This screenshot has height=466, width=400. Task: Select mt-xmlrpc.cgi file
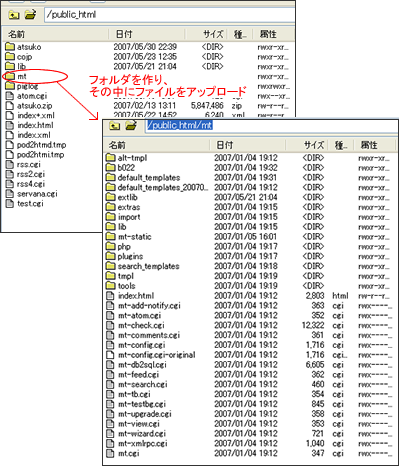click(x=137, y=443)
